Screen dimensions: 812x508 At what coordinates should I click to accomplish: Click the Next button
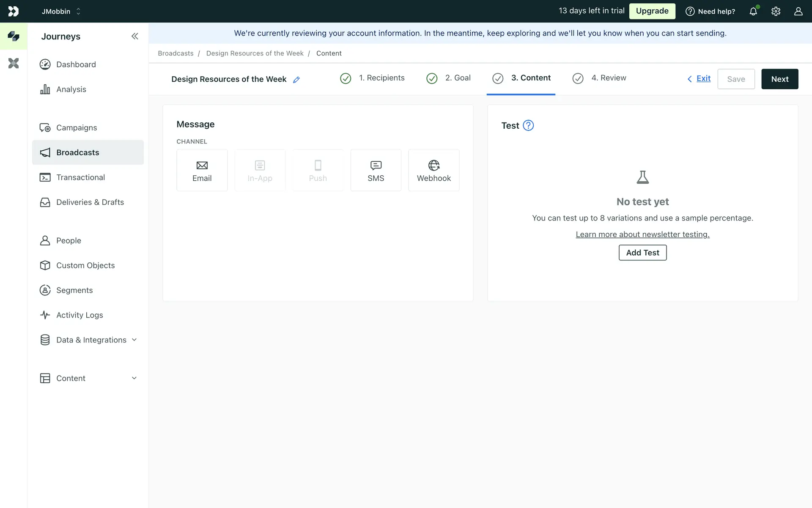[779, 79]
